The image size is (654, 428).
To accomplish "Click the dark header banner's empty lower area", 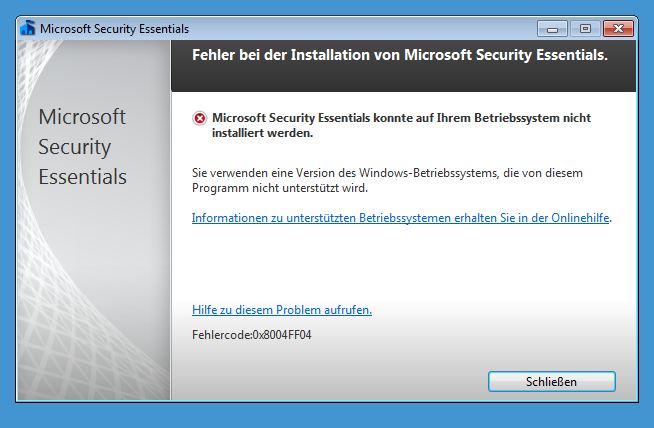I will 400,80.
